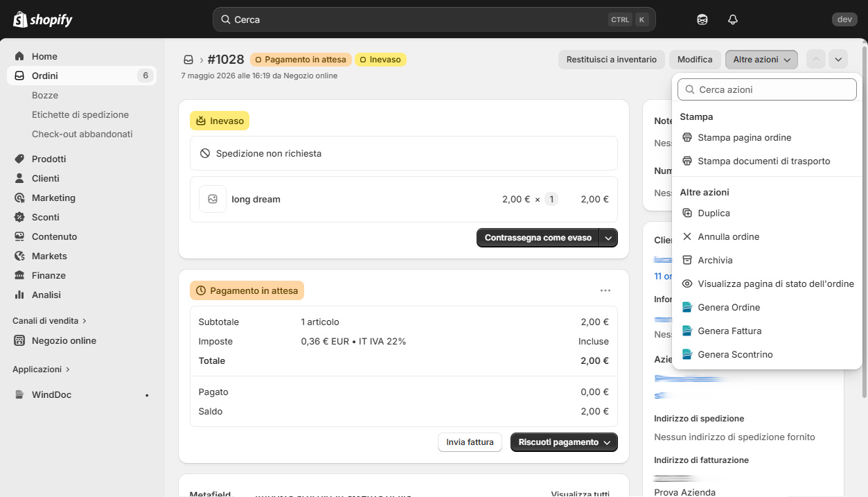Click the Duplica copy icon
This screenshot has width=868, height=497.
coord(687,213)
